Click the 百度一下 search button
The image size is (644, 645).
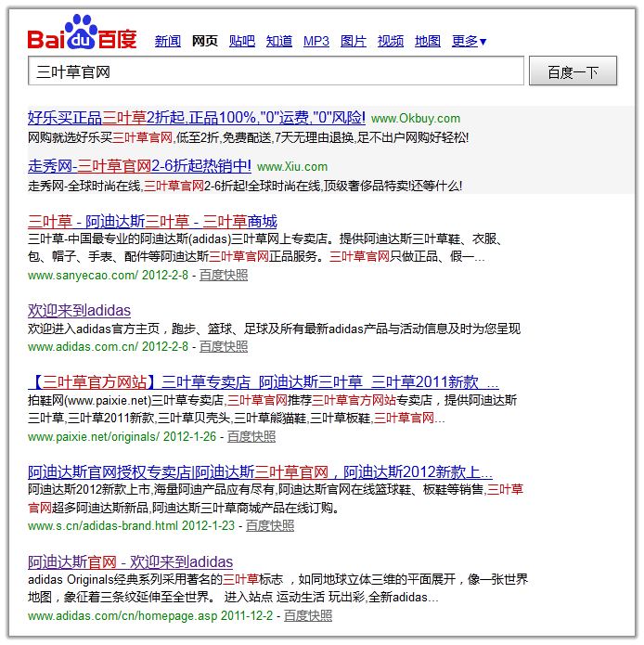click(x=573, y=71)
